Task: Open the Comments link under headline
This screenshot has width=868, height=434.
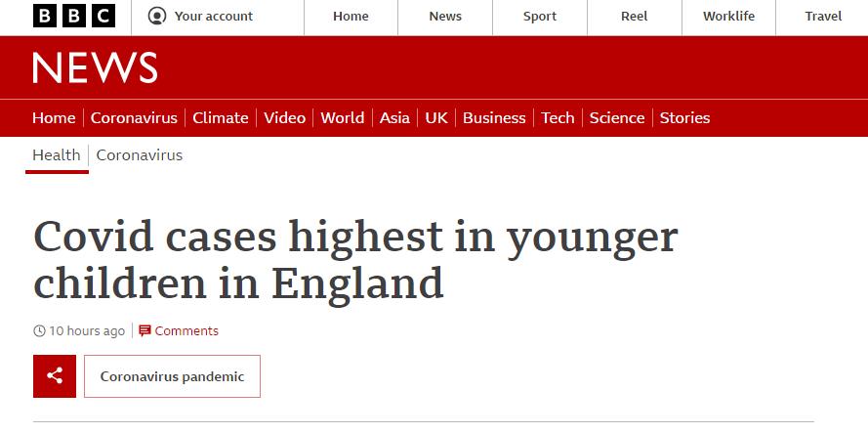Action: (186, 331)
